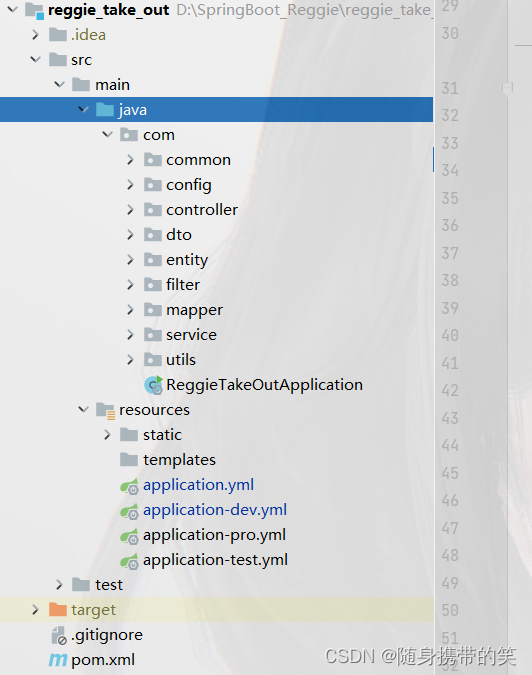The height and width of the screenshot is (675, 532).
Task: Select application-pro.yml in the tree
Action: [x=214, y=535]
